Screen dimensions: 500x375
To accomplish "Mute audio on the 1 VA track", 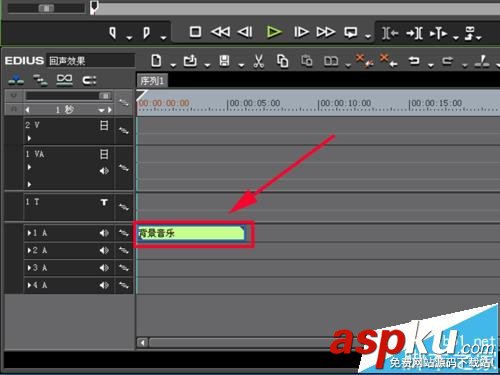I will pyautogui.click(x=104, y=171).
